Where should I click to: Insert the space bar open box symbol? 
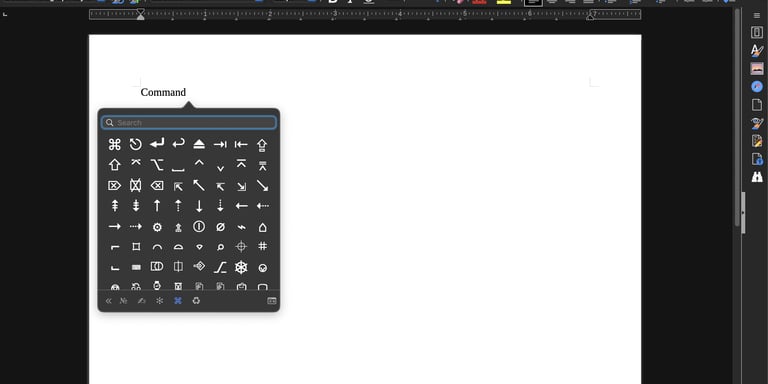point(178,169)
